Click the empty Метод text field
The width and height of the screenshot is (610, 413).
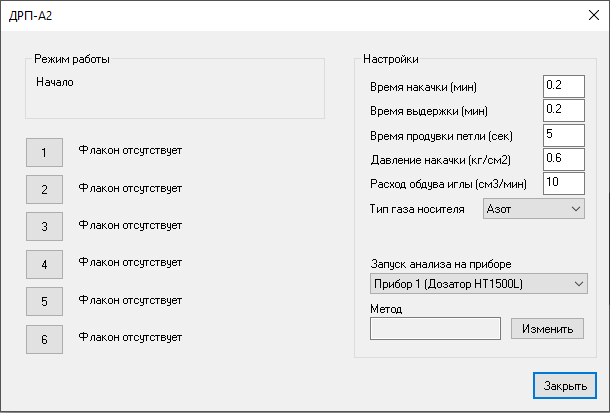435,328
